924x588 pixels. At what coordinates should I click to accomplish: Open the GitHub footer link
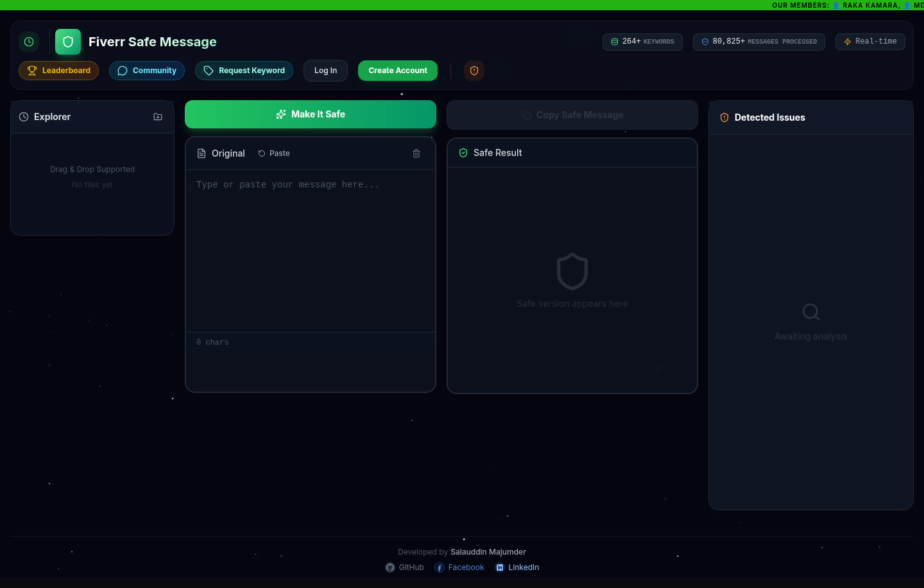click(x=405, y=567)
